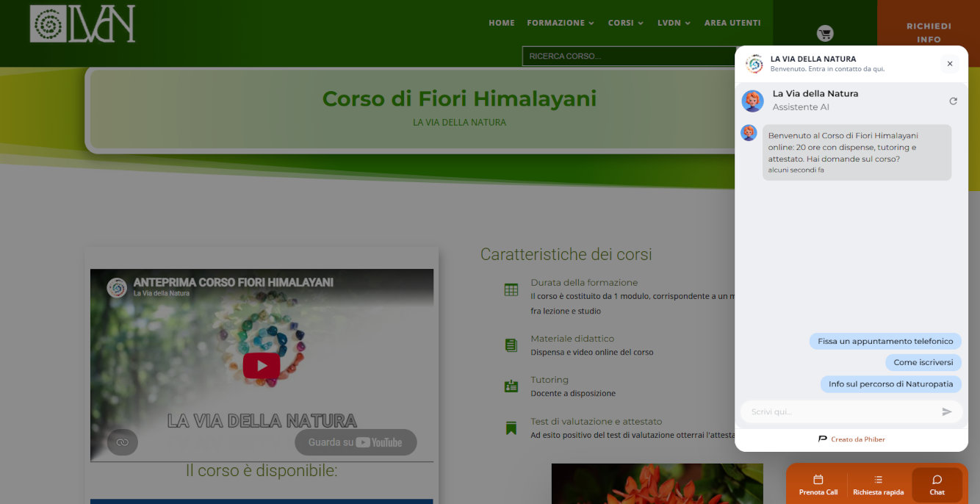This screenshot has width=980, height=504.
Task: Click the 'Docente a disposizione' text
Action: coord(573,393)
